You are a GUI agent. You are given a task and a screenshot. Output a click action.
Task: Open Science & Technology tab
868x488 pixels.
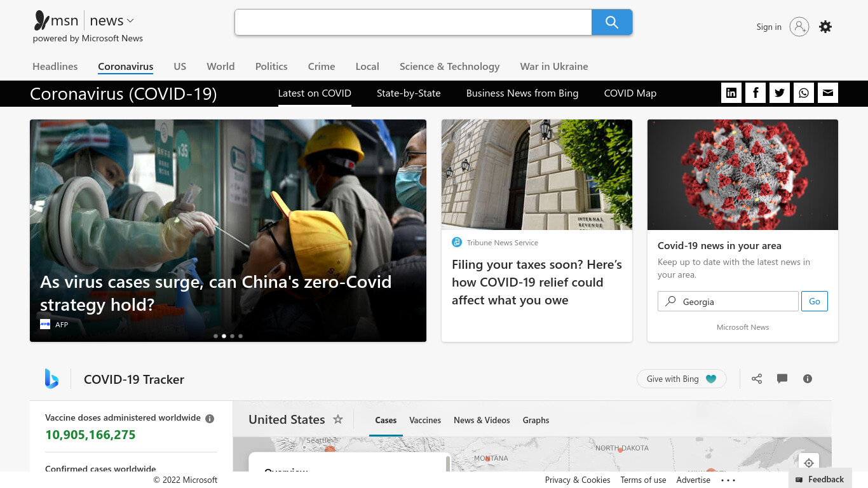449,66
